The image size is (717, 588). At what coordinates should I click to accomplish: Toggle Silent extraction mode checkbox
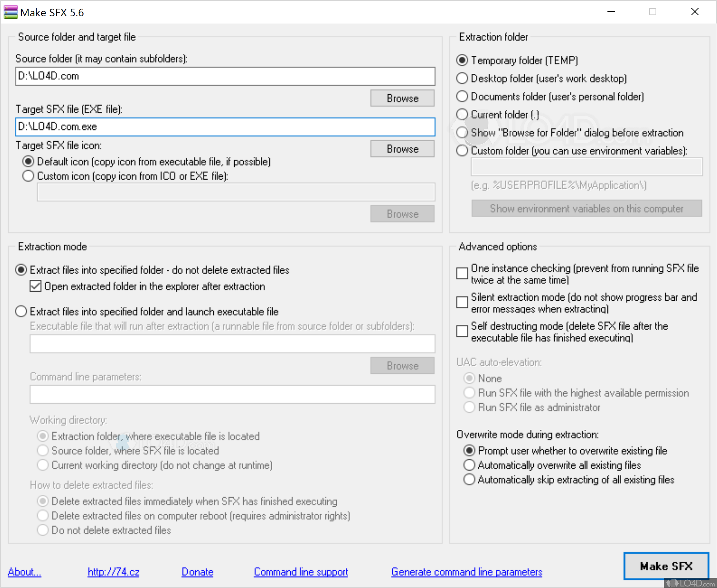462,302
